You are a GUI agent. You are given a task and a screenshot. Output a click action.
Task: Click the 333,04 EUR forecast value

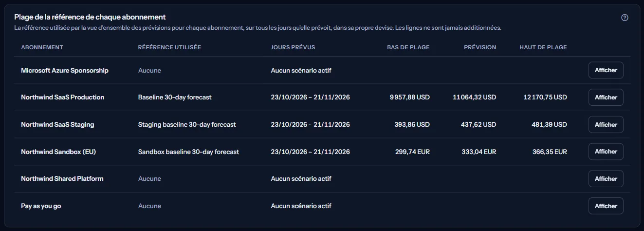click(479, 152)
